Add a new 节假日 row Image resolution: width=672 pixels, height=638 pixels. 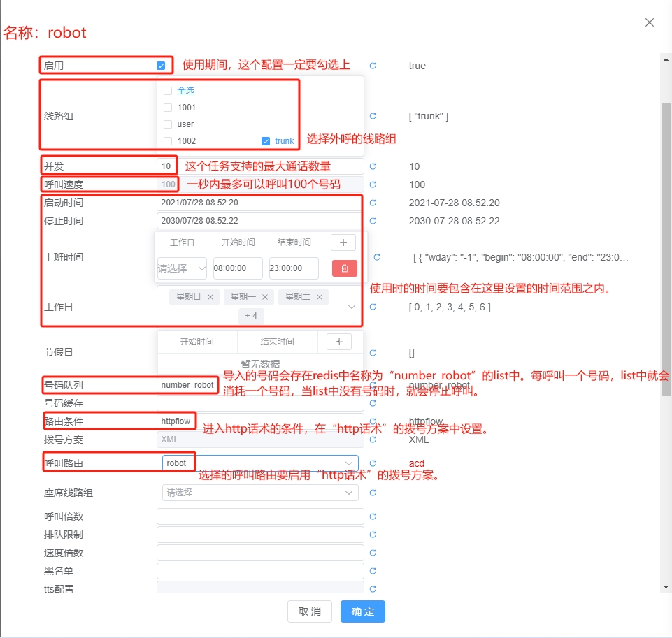coord(339,342)
